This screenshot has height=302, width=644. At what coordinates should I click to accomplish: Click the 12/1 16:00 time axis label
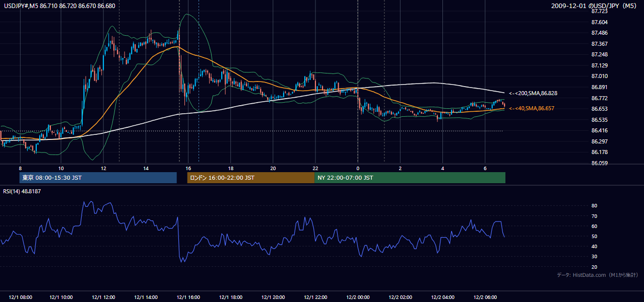pos(189,297)
